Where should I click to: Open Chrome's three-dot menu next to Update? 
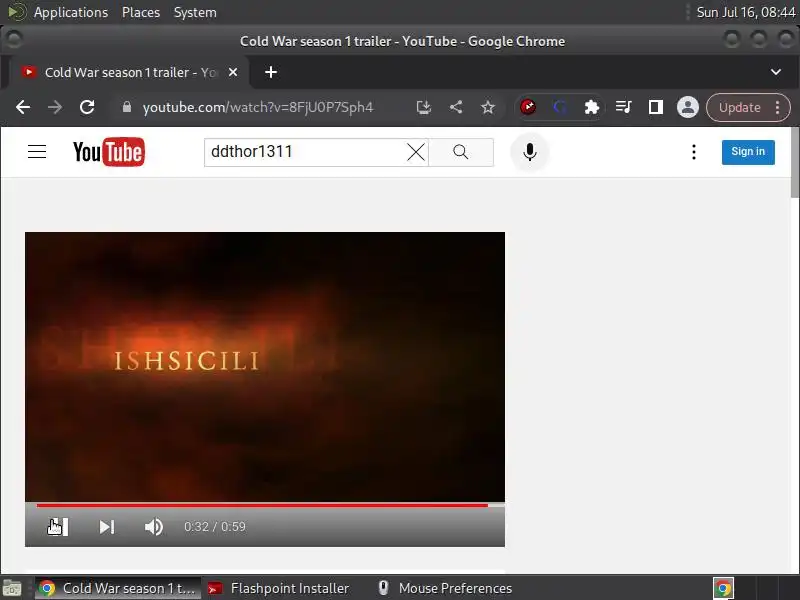(x=777, y=108)
